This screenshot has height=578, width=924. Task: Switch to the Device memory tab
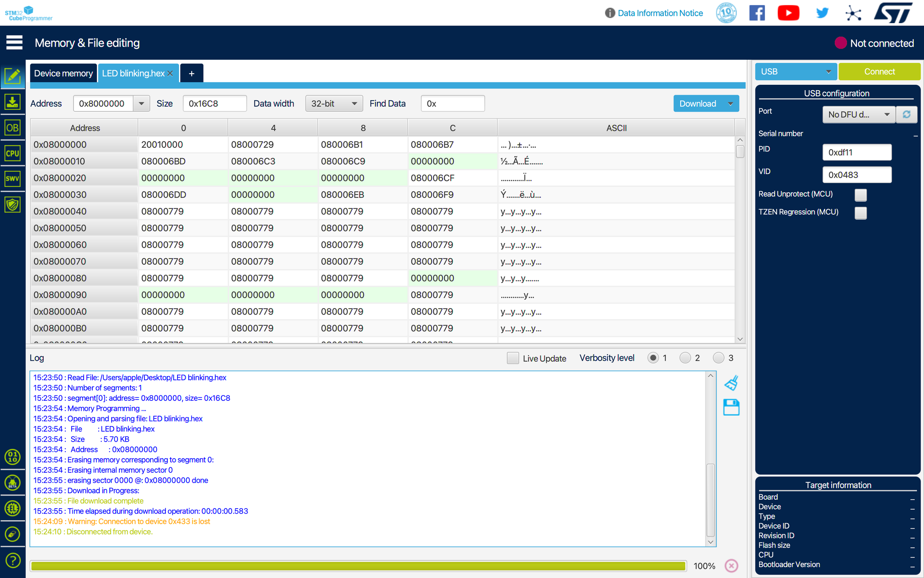(63, 73)
